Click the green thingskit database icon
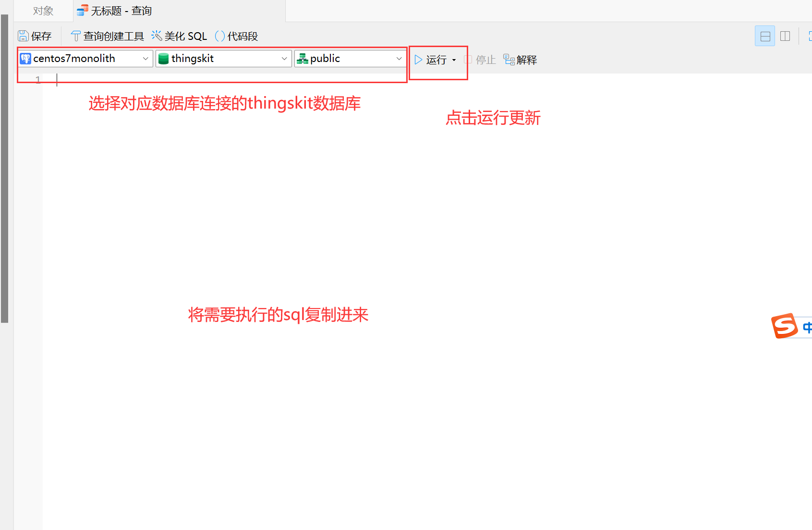 [163, 59]
